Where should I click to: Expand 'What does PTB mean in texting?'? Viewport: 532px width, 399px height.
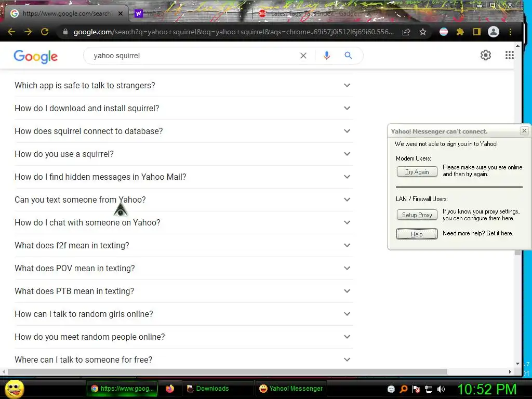pyautogui.click(x=183, y=291)
